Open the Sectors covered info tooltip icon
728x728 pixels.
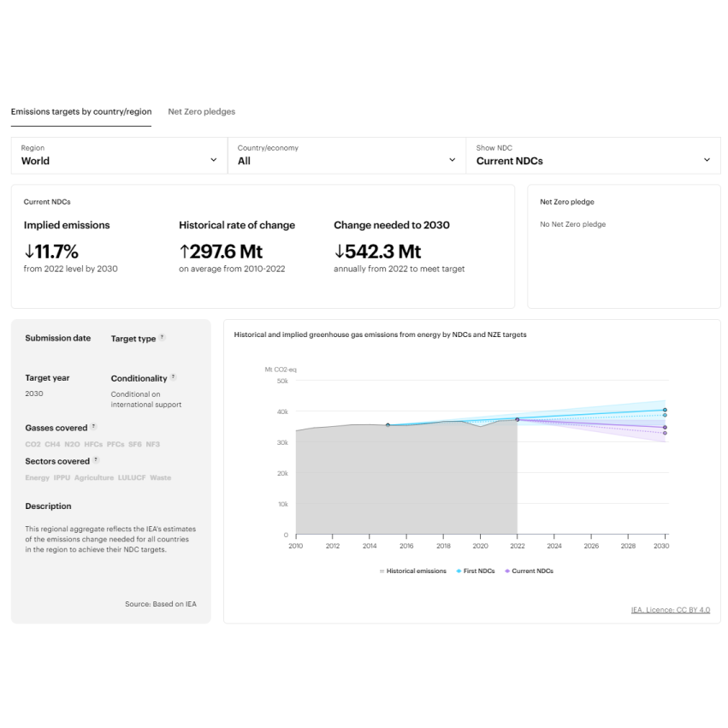pyautogui.click(x=97, y=460)
